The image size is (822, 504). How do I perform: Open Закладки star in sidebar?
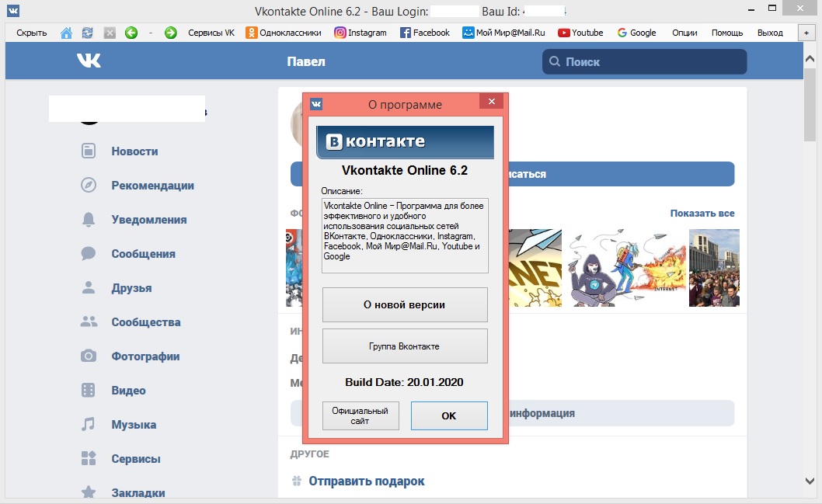click(x=89, y=492)
